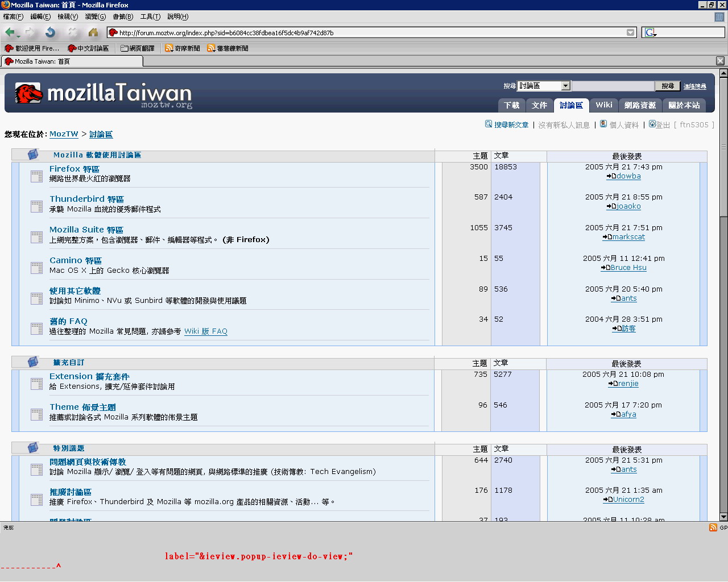This screenshot has width=728, height=582.
Task: Click the 個人資料 profile icon
Action: [x=603, y=124]
